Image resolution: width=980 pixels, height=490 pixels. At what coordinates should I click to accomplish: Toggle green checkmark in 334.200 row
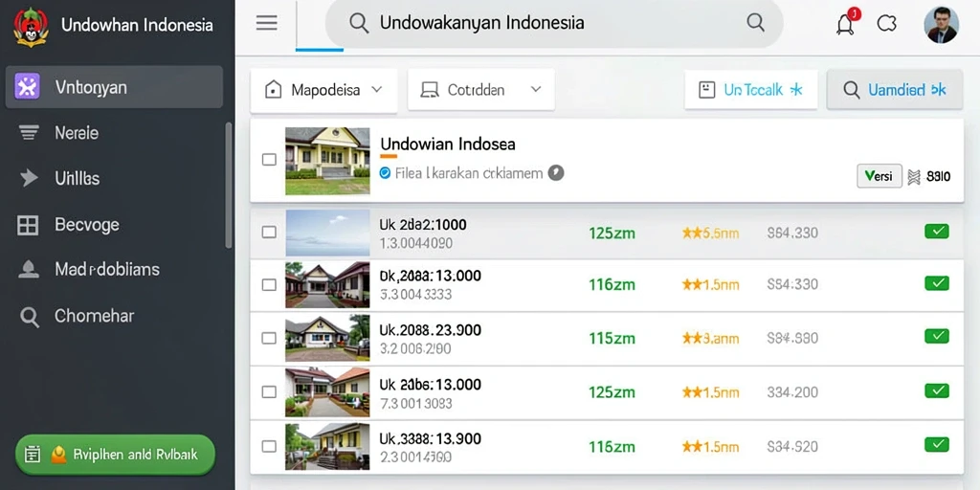coord(936,390)
